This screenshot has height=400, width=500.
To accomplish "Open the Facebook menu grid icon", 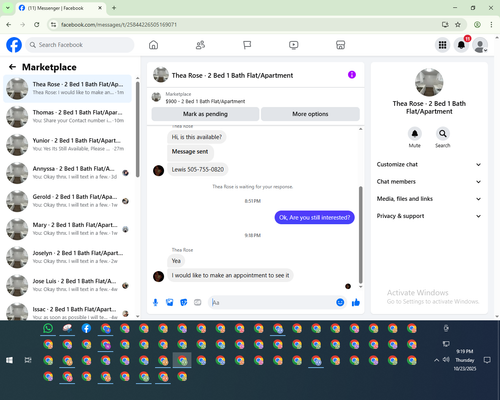I will 442,45.
